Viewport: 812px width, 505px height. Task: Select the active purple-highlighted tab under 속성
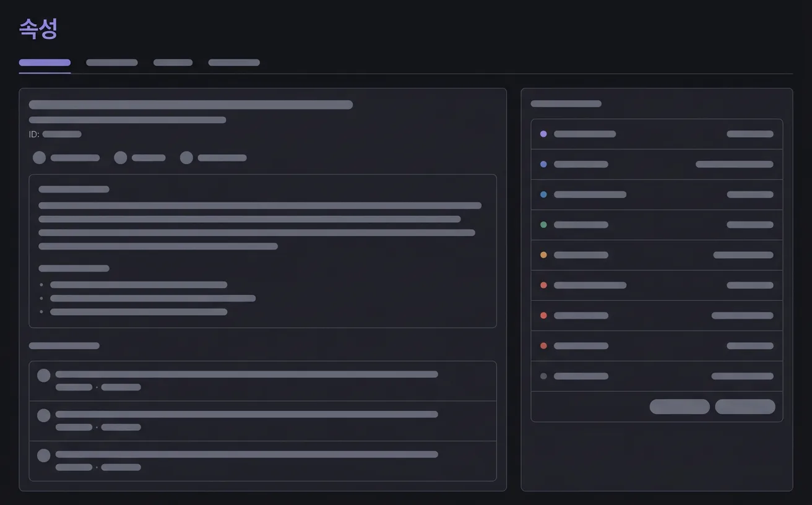tap(45, 63)
